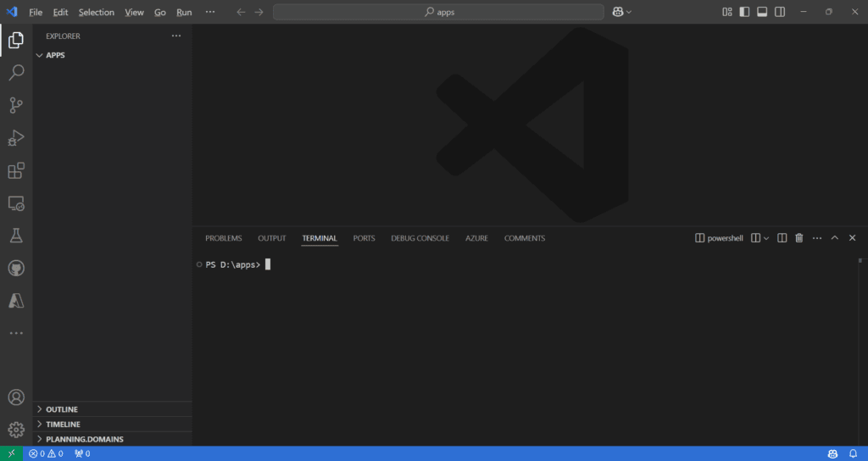Expand the Outline section
Screen dimensions: 868x461
pyautogui.click(x=113, y=409)
